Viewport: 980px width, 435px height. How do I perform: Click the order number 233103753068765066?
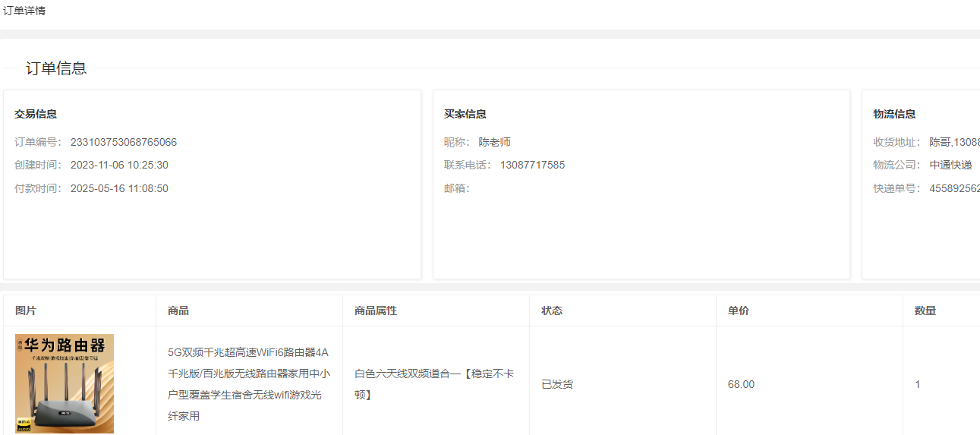[124, 142]
